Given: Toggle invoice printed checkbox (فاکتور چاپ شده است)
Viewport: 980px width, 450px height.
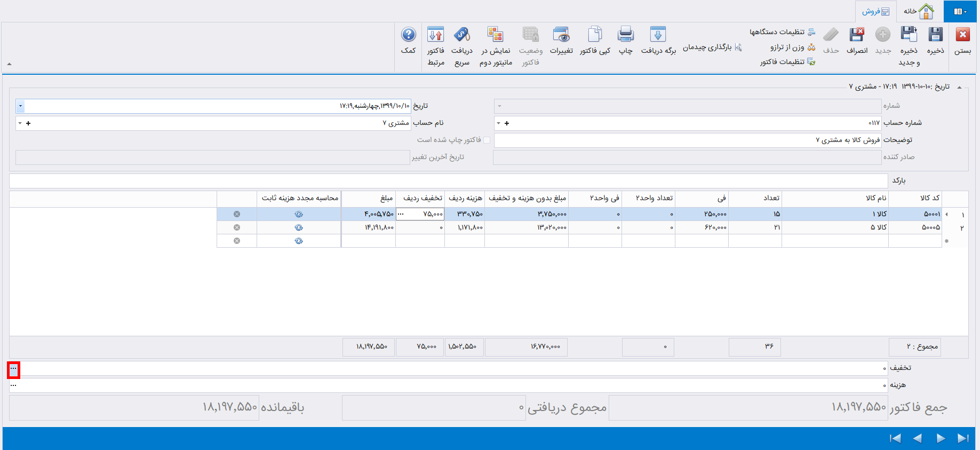Looking at the screenshot, I should [x=487, y=140].
